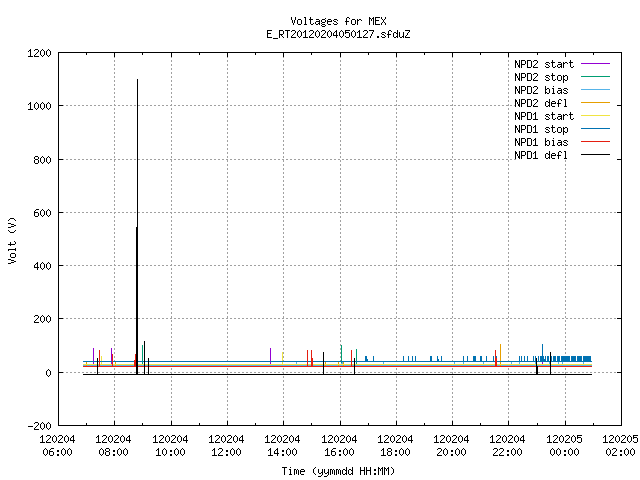Click the 0 y-axis tick label
The image size is (640, 480).
[x=48, y=373]
